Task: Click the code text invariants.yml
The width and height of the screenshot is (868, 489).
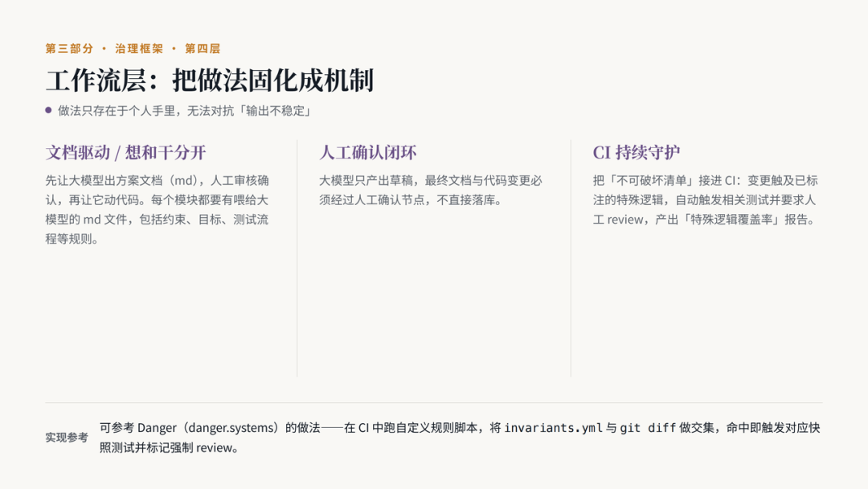Action: click(553, 428)
